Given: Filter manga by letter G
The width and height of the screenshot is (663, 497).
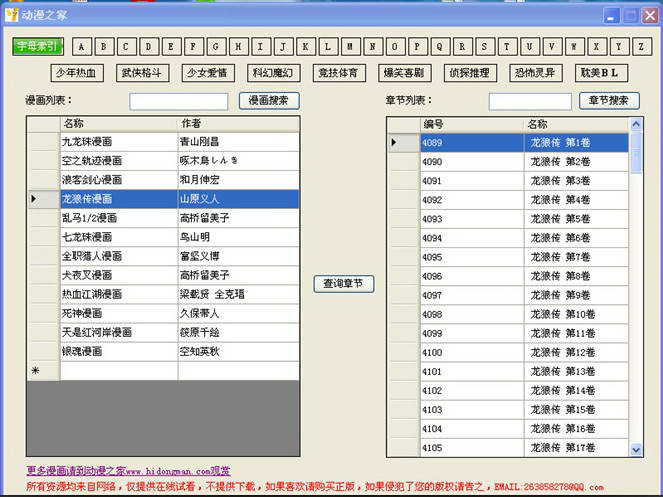Looking at the screenshot, I should point(216,47).
